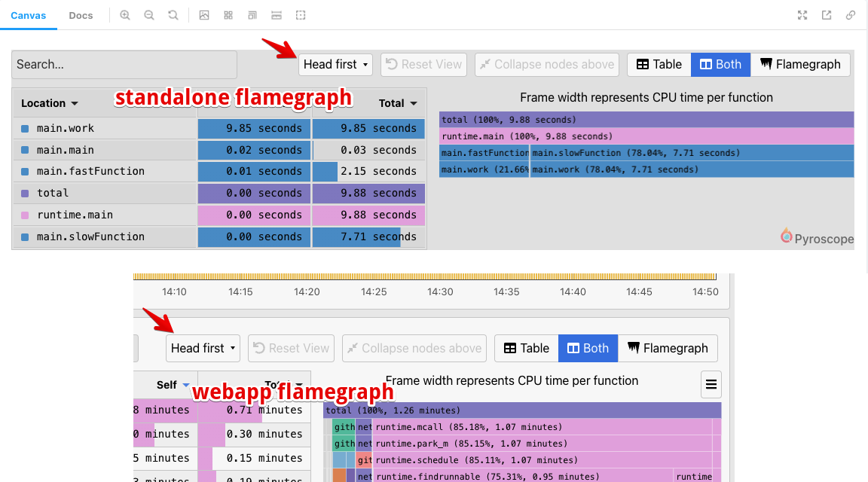This screenshot has height=482, width=868.
Task: Sort by the standalone Total column header
Action: point(398,103)
